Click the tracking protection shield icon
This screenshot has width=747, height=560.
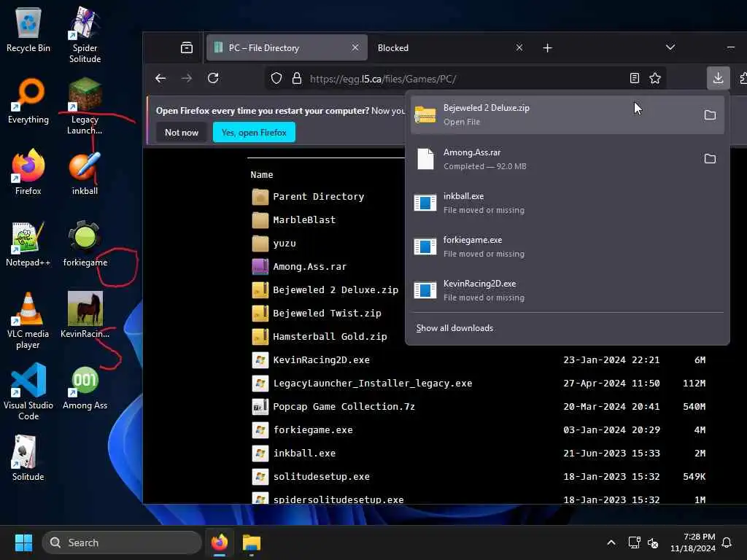(x=276, y=78)
